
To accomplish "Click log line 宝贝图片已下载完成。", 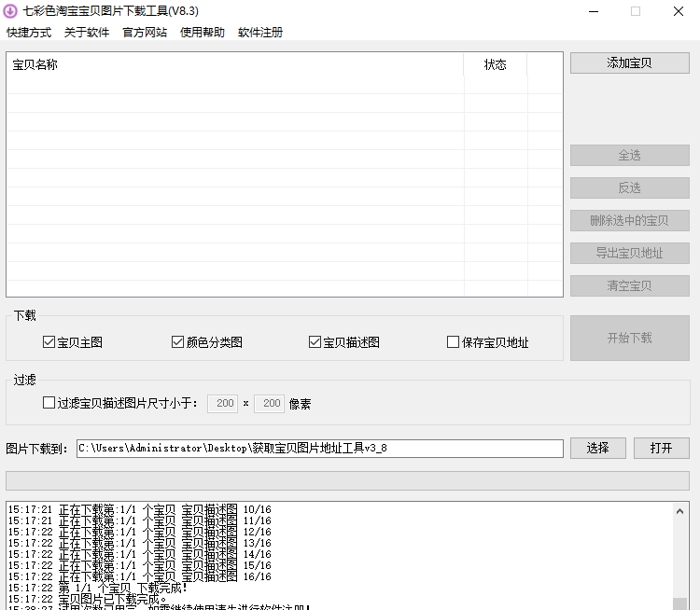I will coord(88,599).
